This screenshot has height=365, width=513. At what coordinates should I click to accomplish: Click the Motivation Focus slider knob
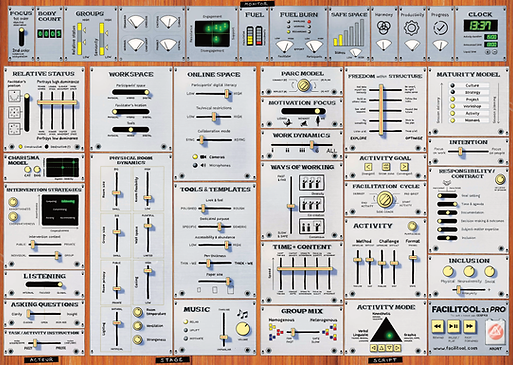click(x=317, y=111)
